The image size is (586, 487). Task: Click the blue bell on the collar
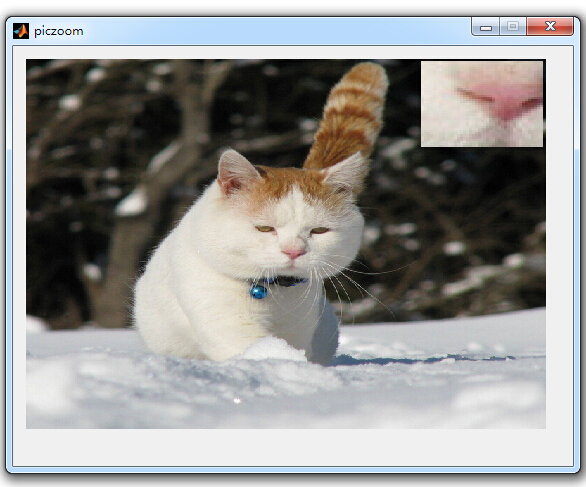coord(259,291)
